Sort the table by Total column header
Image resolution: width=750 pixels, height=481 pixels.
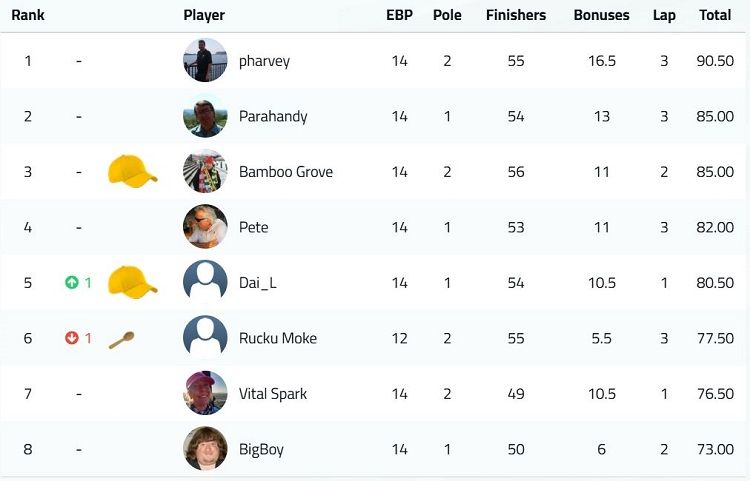pyautogui.click(x=715, y=15)
